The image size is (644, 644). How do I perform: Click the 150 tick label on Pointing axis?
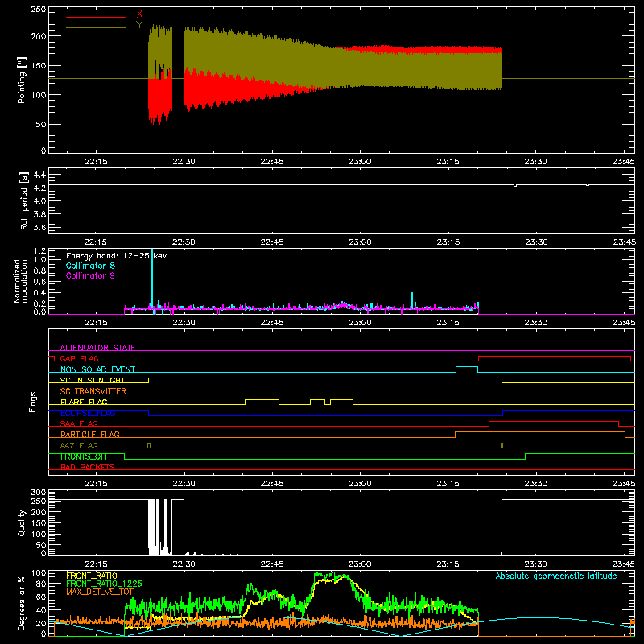39,65
